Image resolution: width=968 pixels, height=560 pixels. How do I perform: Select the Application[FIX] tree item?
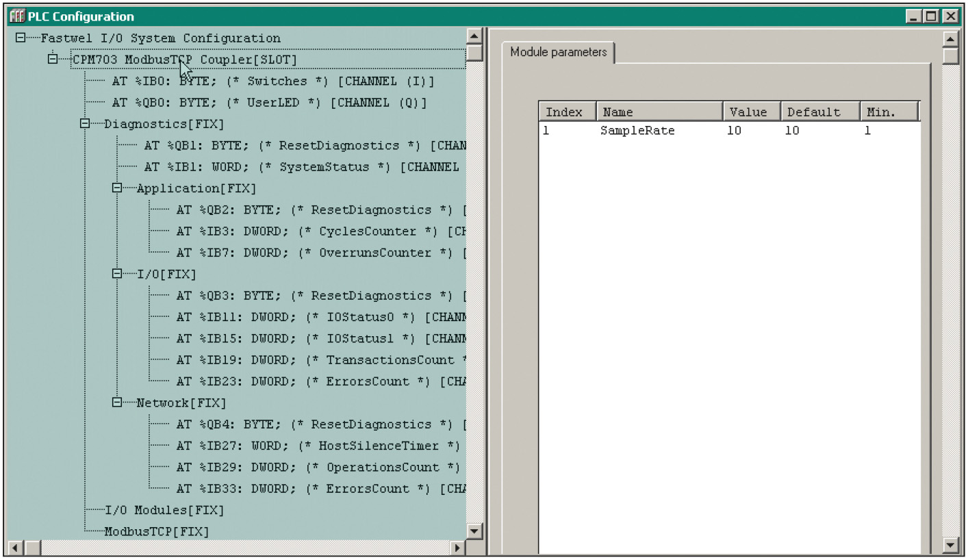[196, 188]
